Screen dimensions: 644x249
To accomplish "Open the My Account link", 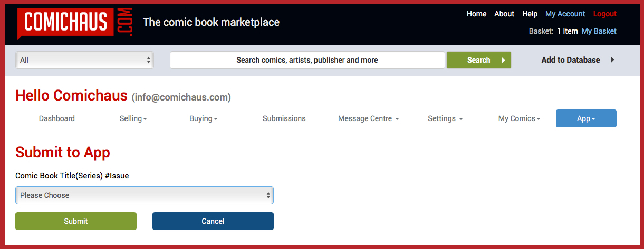I will tap(565, 14).
